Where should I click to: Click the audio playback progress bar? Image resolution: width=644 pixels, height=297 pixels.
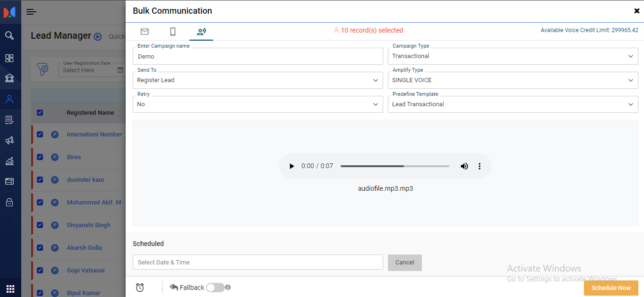tap(395, 166)
